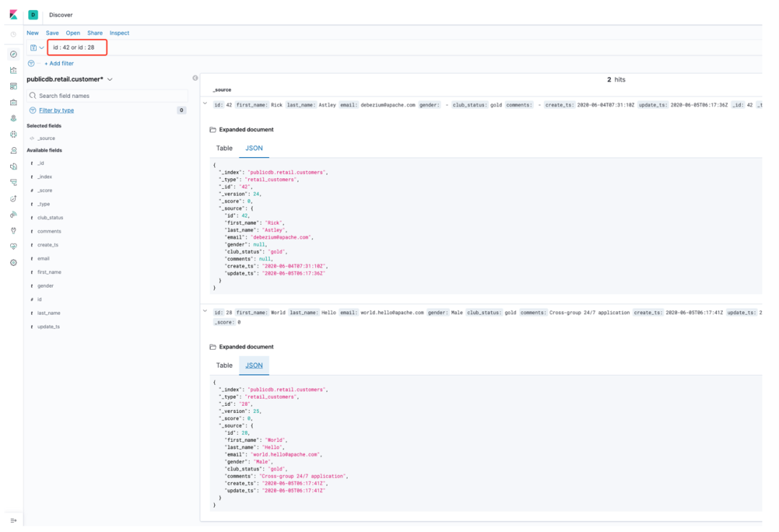This screenshot has width=779, height=532.
Task: Click Filter by type link
Action: (56, 110)
